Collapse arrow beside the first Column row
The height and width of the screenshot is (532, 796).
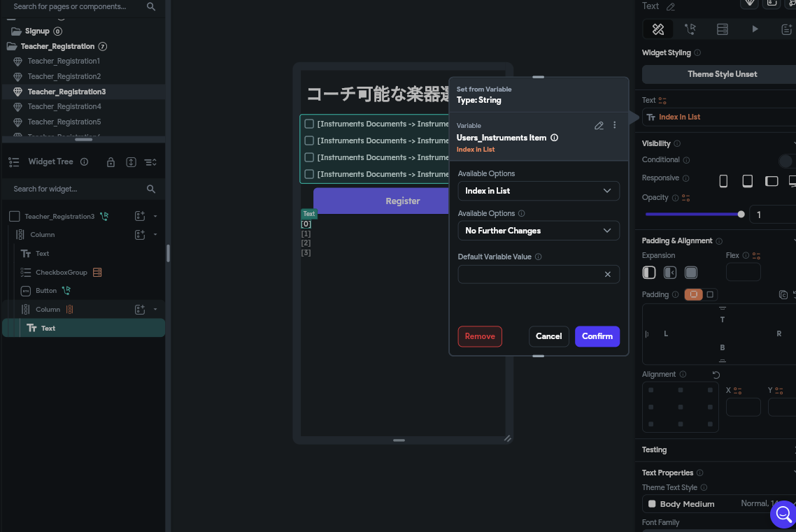point(155,235)
